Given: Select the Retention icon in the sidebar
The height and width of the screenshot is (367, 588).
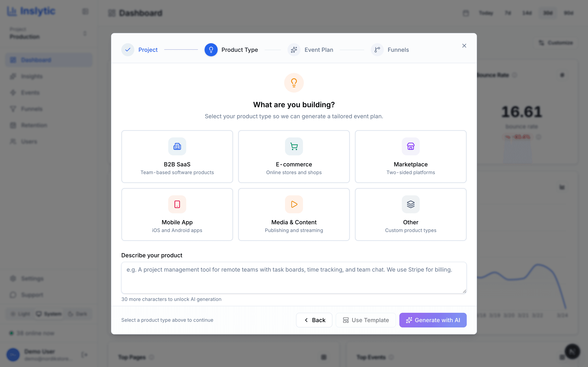Looking at the screenshot, I should tap(13, 125).
